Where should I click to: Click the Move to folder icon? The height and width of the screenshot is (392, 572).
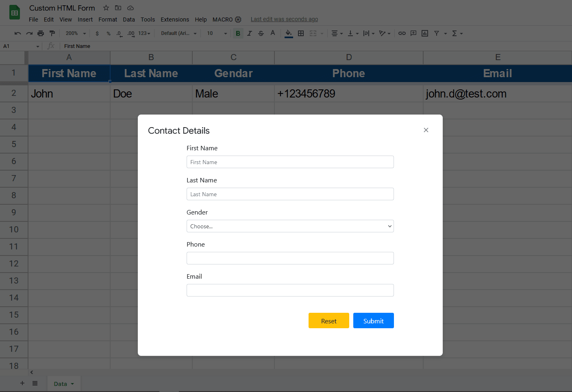[x=118, y=8]
